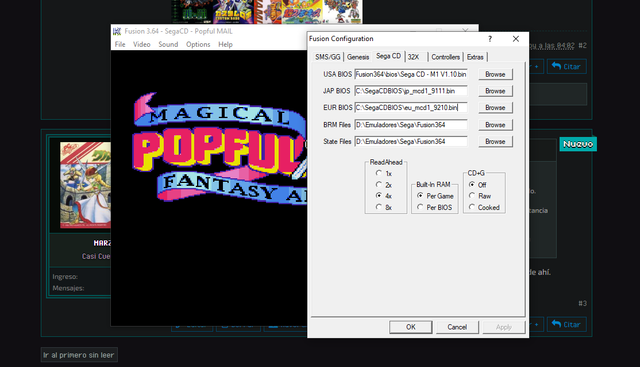Open the SMS/GG tab

click(327, 57)
